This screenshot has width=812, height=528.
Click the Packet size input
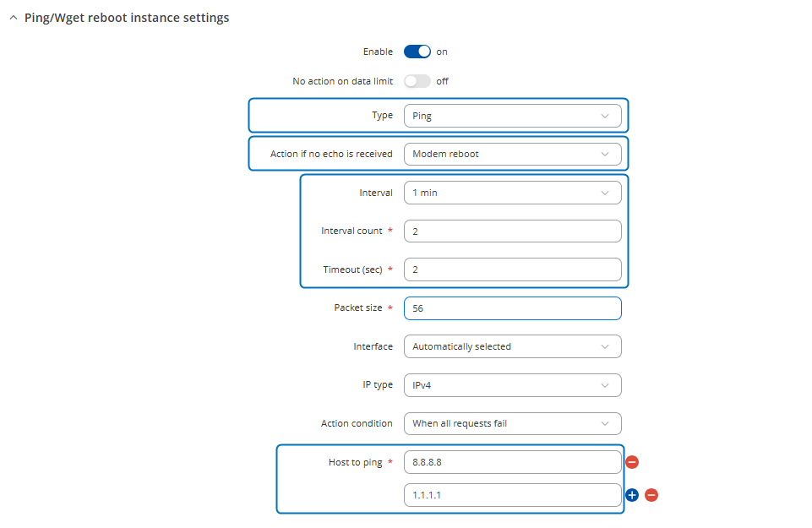(512, 308)
